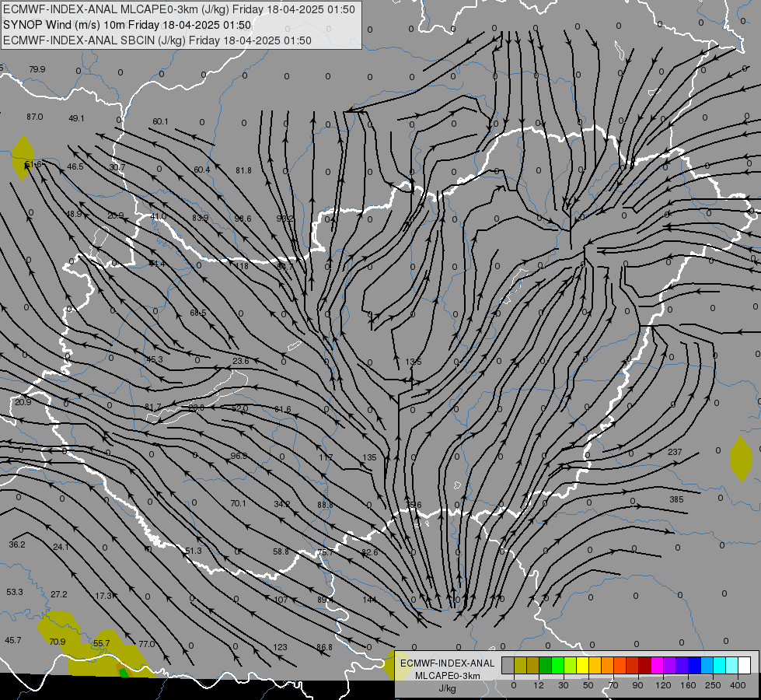Viewport: 761px width, 700px height.
Task: Select the map value 82.6
Action: point(369,552)
